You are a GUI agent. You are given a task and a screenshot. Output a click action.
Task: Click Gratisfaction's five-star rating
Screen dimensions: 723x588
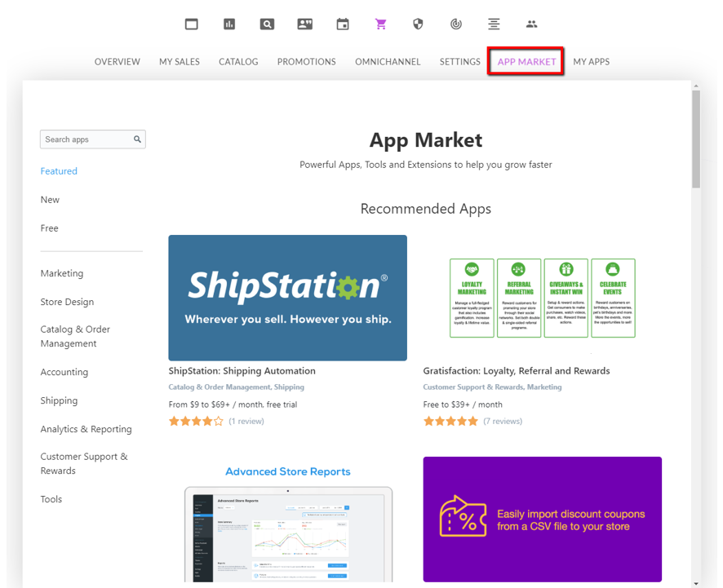(450, 421)
